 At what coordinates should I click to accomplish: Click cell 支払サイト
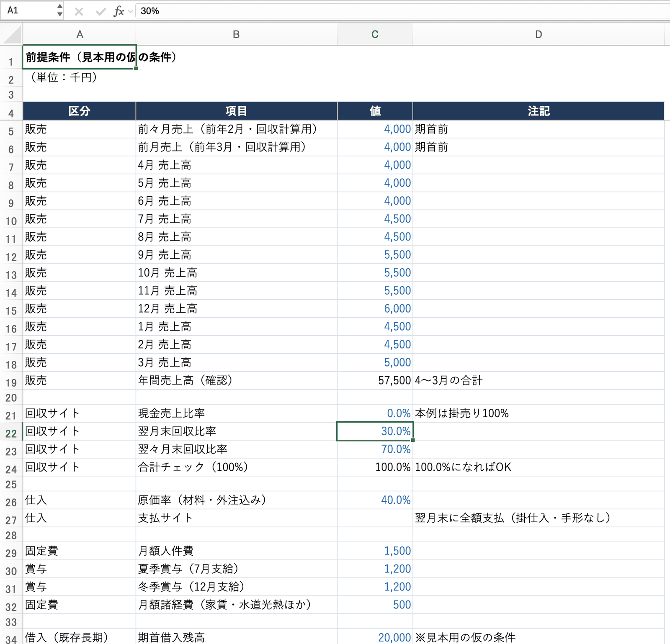(236, 518)
